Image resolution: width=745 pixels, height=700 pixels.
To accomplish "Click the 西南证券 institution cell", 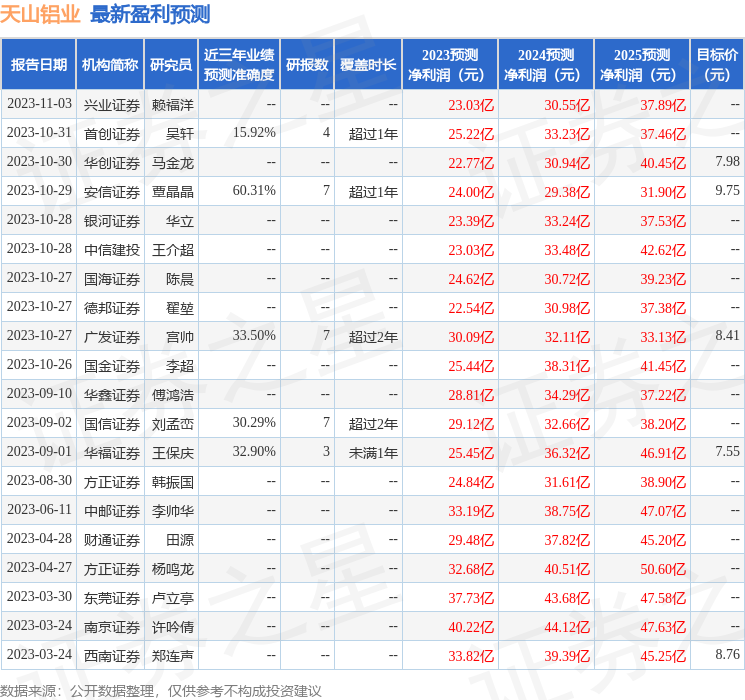I will (112, 656).
